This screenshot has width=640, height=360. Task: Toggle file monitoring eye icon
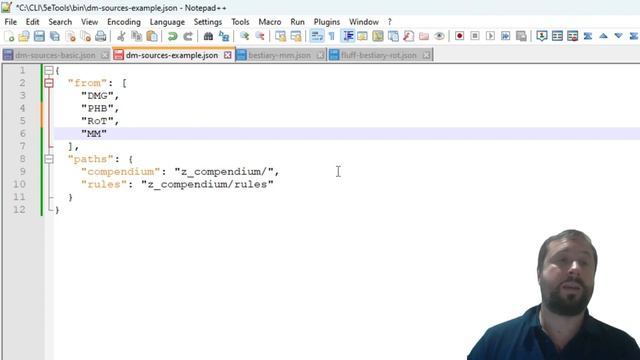click(439, 36)
